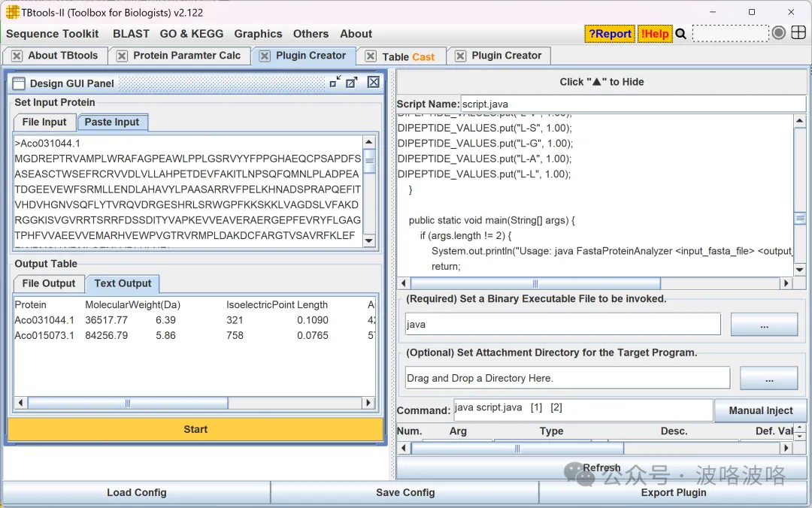Screen dimensions: 812x508
Task: Click the Aco015073.1 output row
Action: pos(195,336)
